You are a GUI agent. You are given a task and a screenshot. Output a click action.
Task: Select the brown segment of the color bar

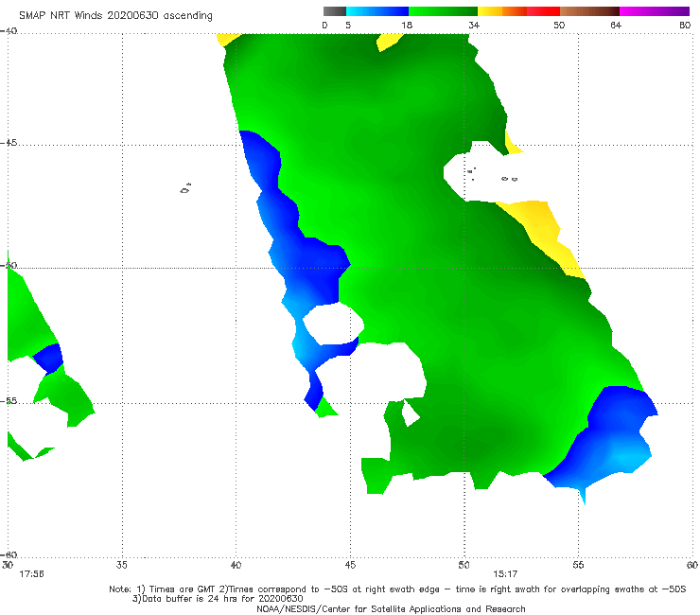(589, 11)
